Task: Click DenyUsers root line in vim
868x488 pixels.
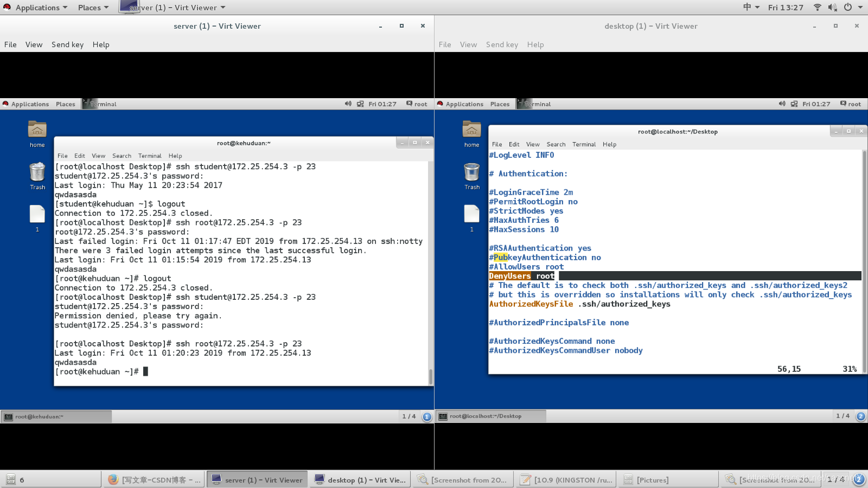Action: [x=675, y=276]
